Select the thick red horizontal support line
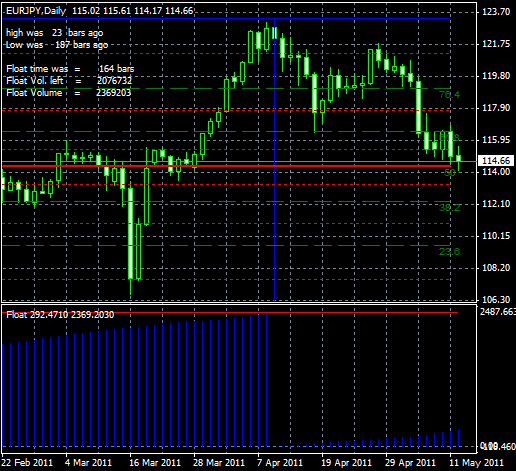Viewport: 516px width, 471px height. tap(227, 166)
